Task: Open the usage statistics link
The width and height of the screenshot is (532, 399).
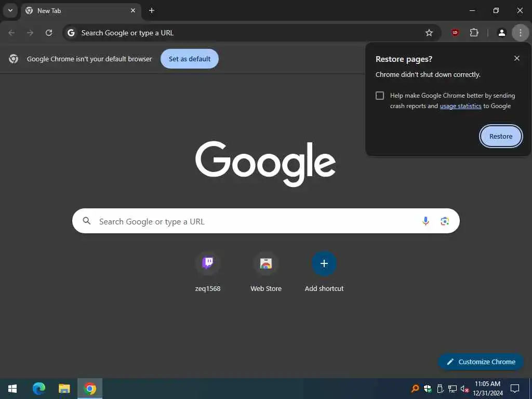Action: click(x=460, y=106)
